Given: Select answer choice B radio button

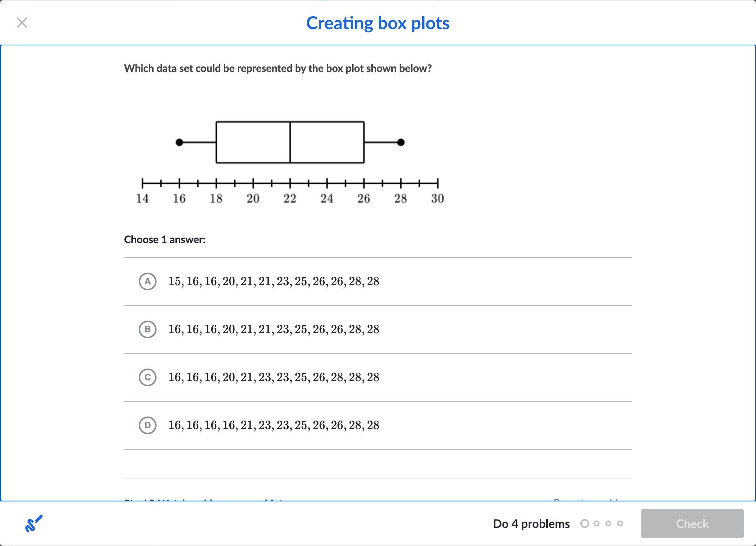Looking at the screenshot, I should [148, 329].
